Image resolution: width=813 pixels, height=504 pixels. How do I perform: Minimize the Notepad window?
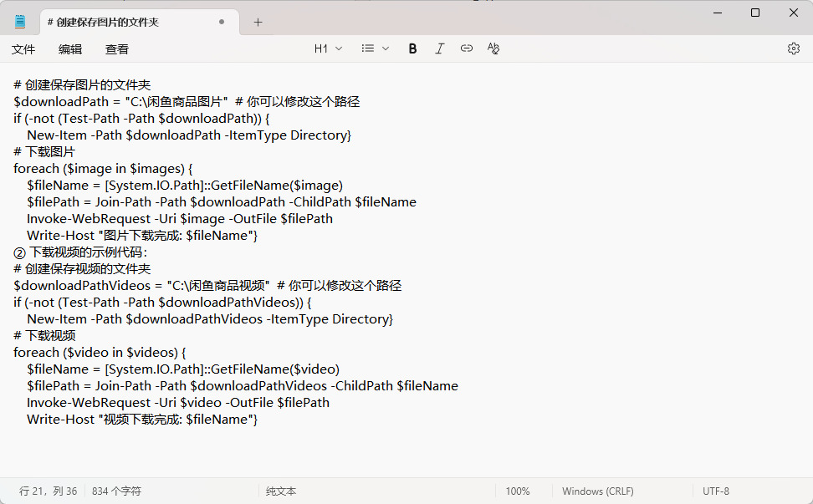718,13
